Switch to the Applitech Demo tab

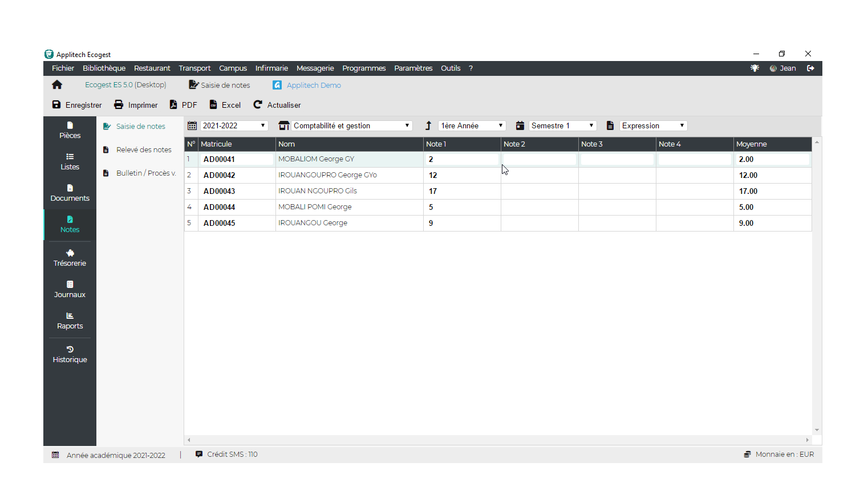[x=307, y=85]
